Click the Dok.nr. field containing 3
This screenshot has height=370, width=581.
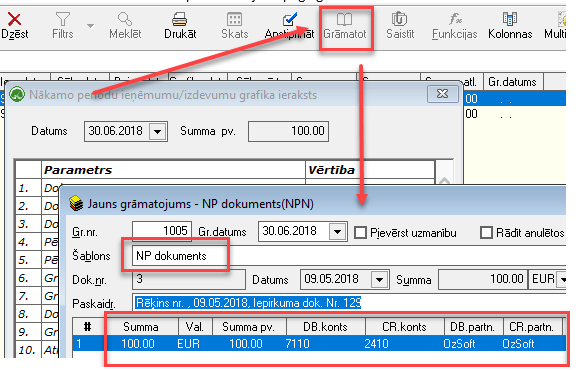coord(189,279)
